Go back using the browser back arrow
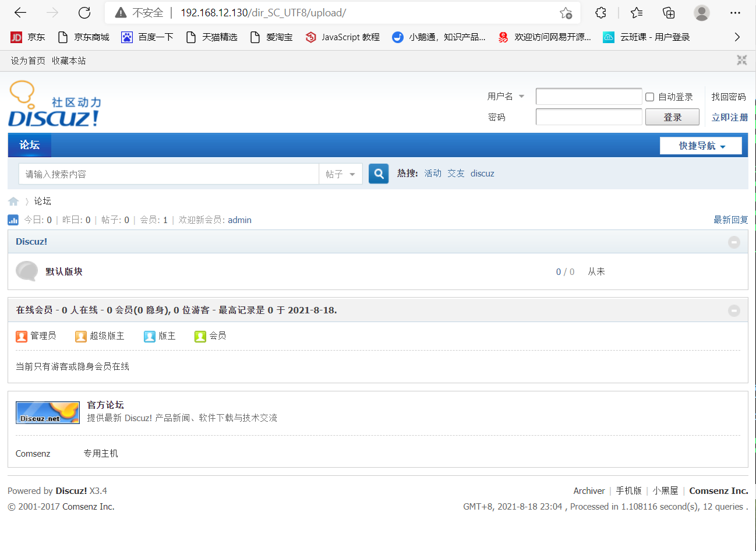 [20, 12]
